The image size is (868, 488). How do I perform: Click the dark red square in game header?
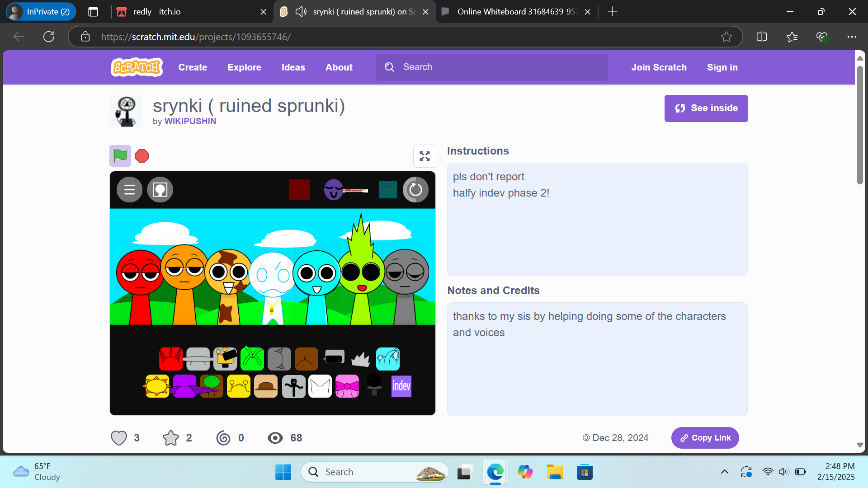(x=300, y=189)
